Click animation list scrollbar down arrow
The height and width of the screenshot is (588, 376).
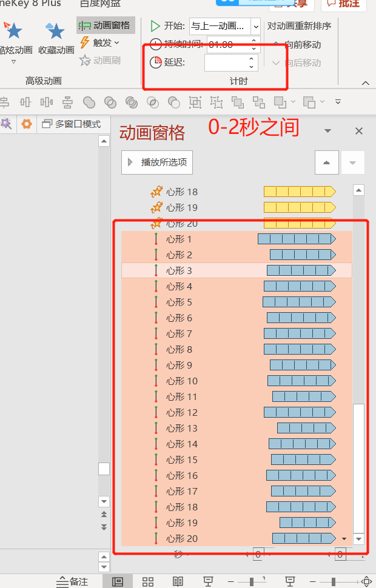(359, 539)
